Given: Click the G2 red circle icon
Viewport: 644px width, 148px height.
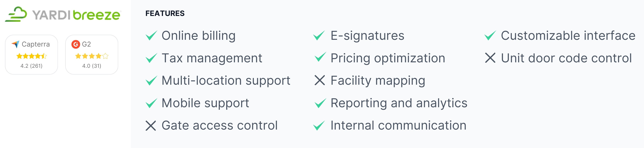Looking at the screenshot, I should pos(75,44).
